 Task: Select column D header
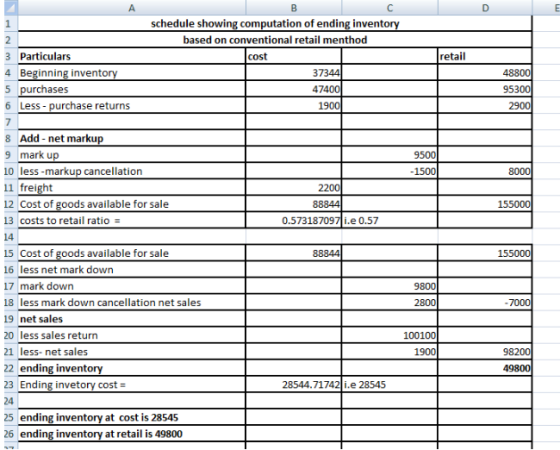coord(485,8)
